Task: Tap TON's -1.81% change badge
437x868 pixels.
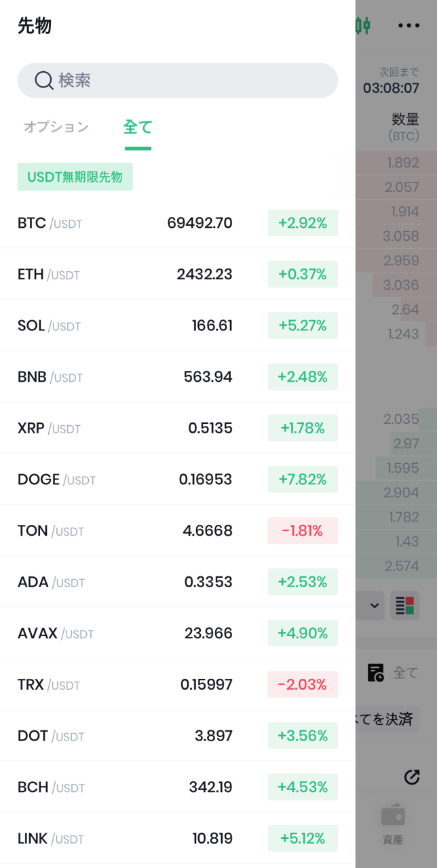Action: 303,530
